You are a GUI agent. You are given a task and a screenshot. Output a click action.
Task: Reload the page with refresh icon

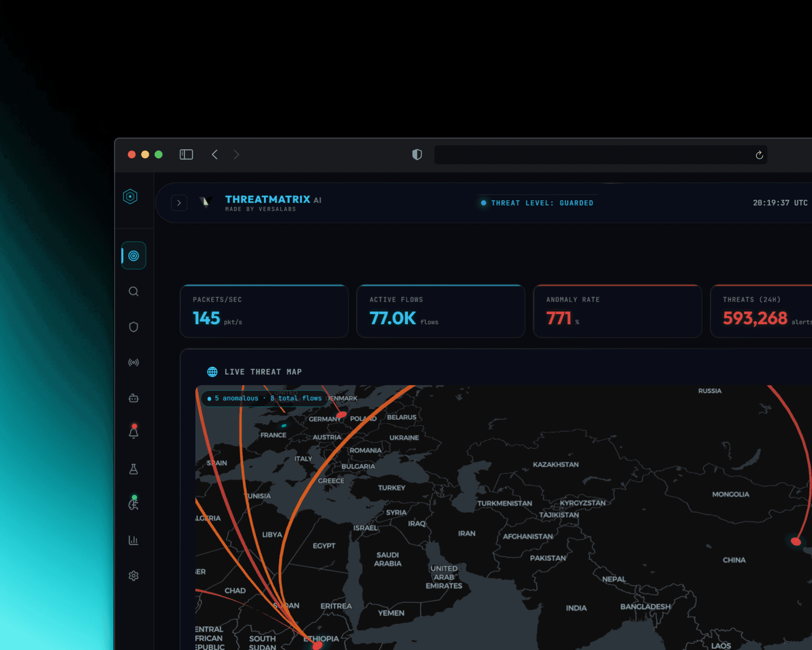tap(759, 155)
